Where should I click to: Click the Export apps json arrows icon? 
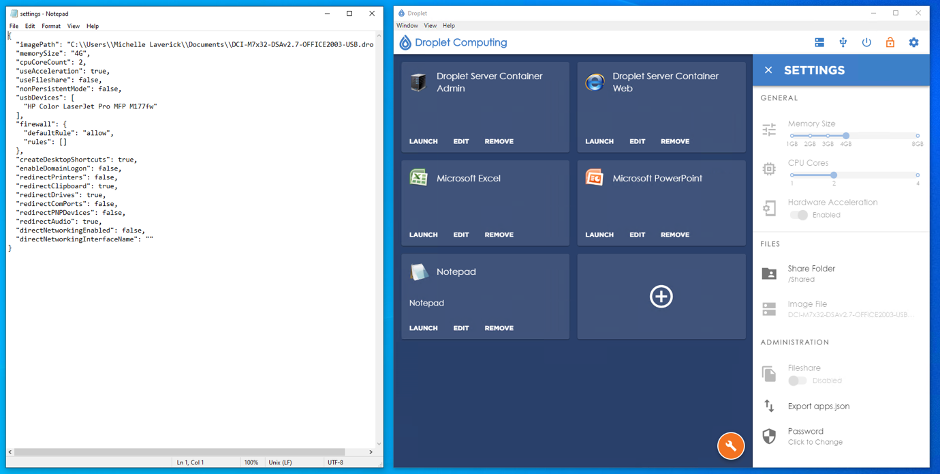pyautogui.click(x=769, y=406)
